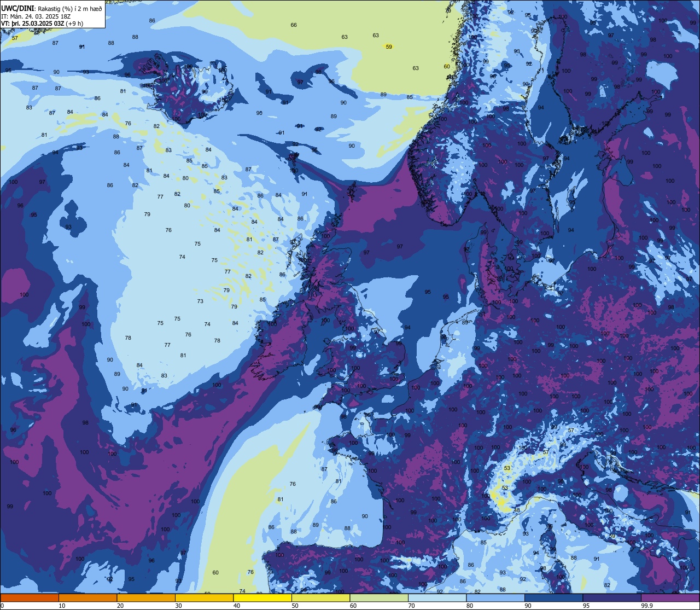
Task: Click the '10' legend scale label
Action: click(62, 606)
